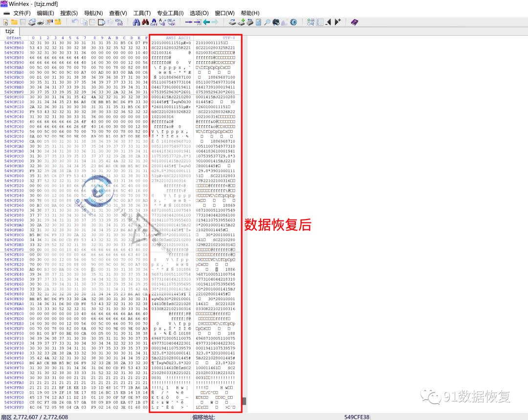Click the offset value 549CFE38 in status bar
Image resolution: width=528 pixels, height=420 pixels.
coord(356,417)
